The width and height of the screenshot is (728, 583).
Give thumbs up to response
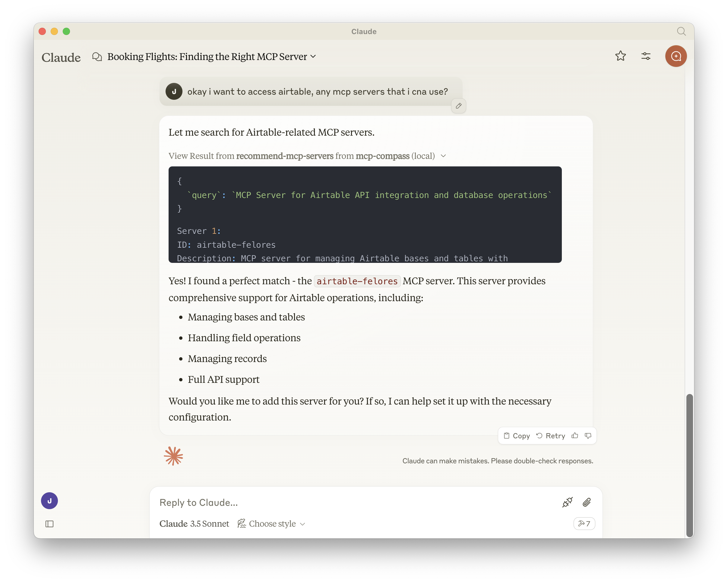[575, 436]
